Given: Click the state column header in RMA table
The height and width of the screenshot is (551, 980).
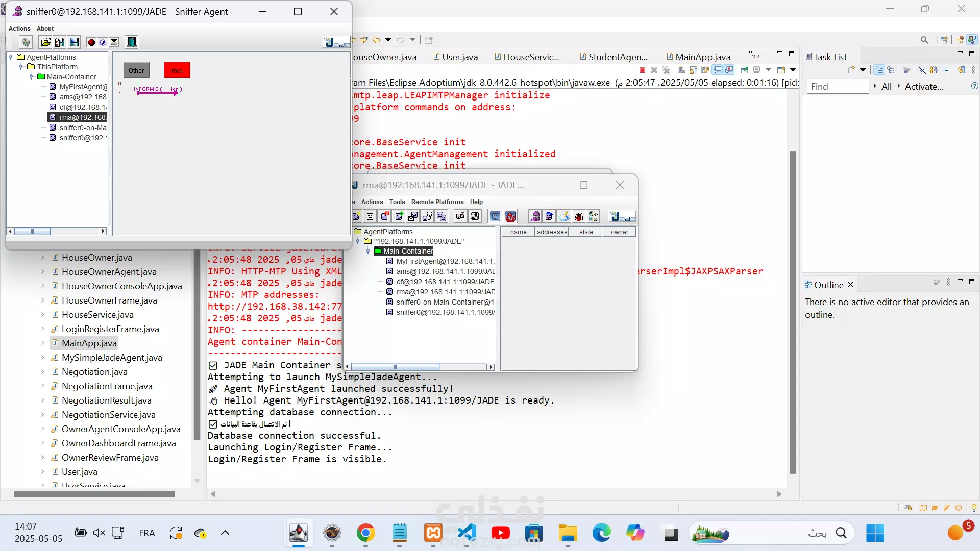Looking at the screenshot, I should click(x=586, y=232).
